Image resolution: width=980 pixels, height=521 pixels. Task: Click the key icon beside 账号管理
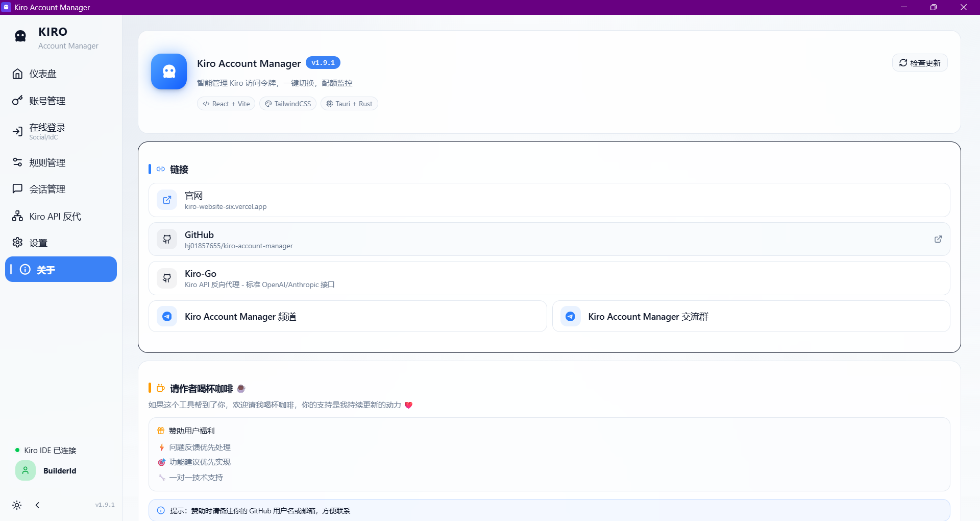click(x=17, y=101)
